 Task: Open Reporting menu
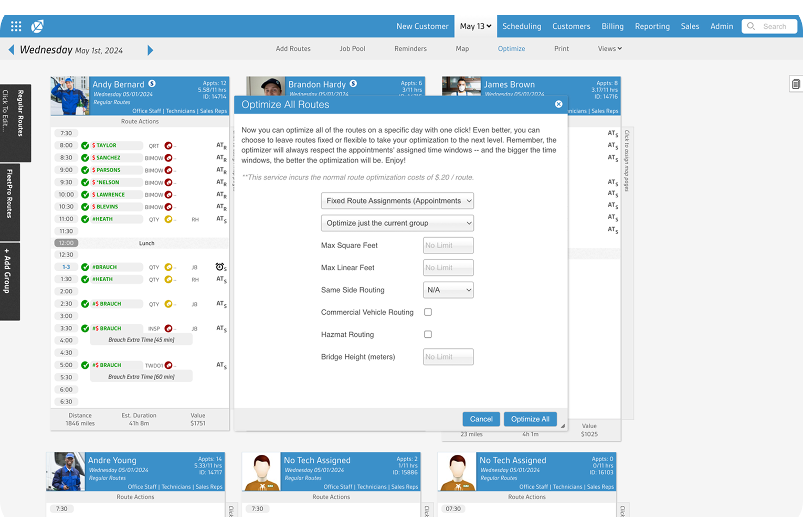click(x=652, y=26)
